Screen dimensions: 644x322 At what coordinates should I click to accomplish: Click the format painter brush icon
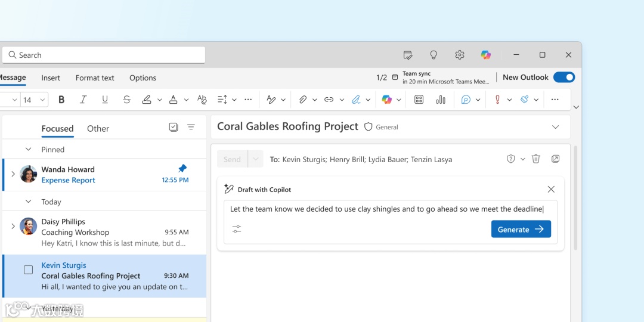point(525,100)
